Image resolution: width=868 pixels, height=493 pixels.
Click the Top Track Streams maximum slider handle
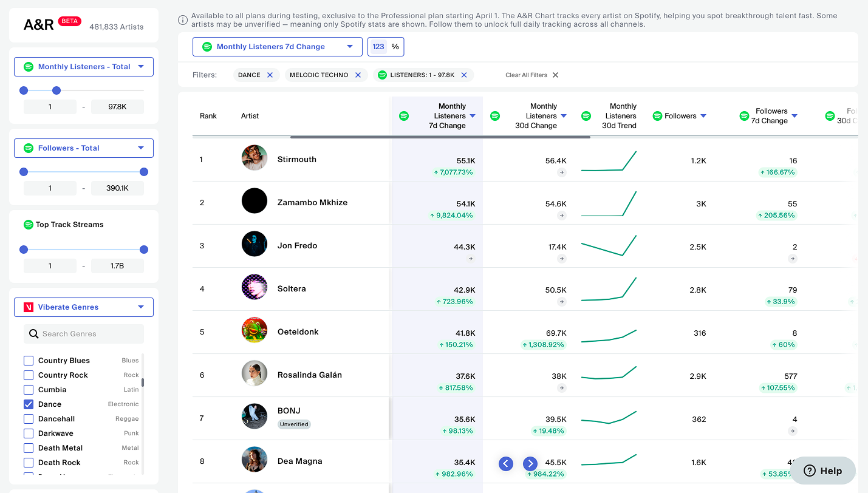click(144, 250)
